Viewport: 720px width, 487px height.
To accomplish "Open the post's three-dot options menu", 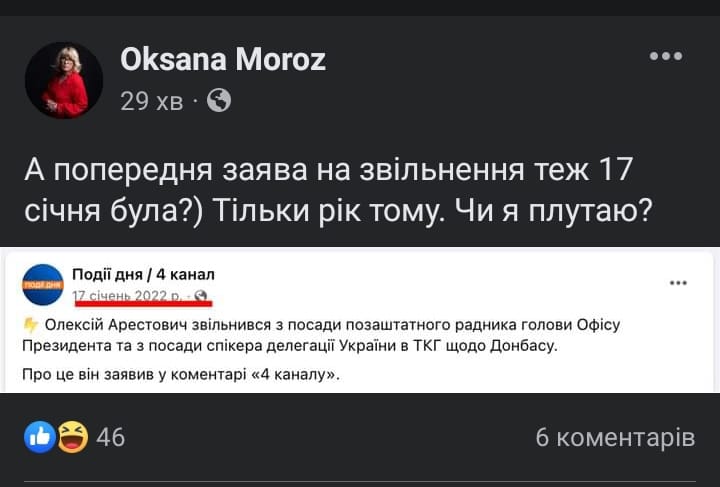I will (666, 57).
